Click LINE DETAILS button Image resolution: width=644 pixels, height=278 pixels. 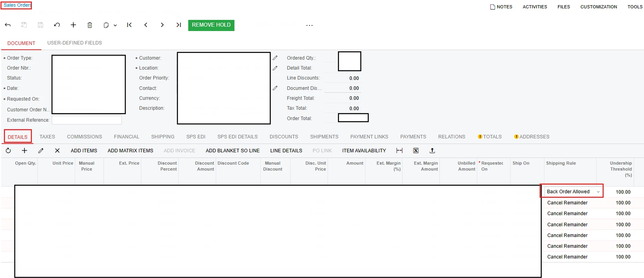point(286,151)
